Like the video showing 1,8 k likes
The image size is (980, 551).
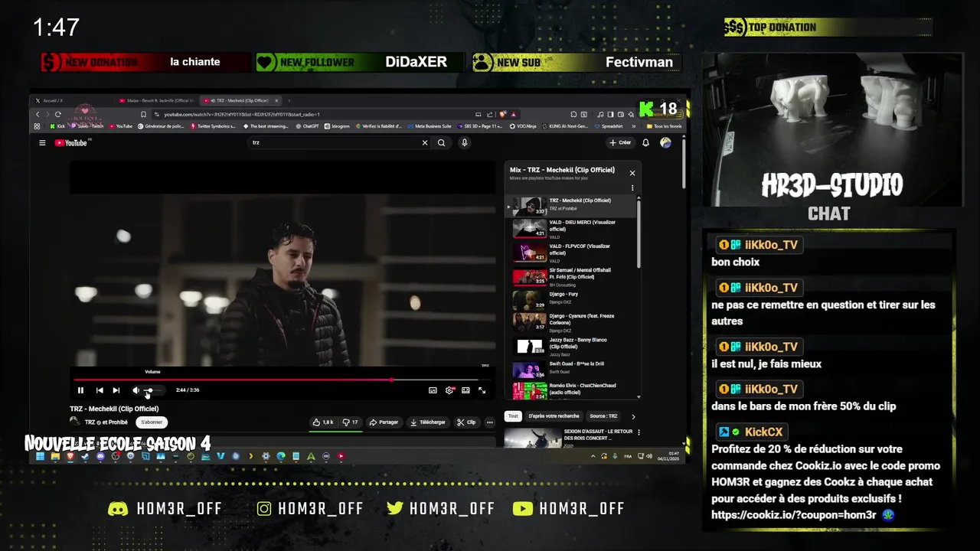point(323,422)
